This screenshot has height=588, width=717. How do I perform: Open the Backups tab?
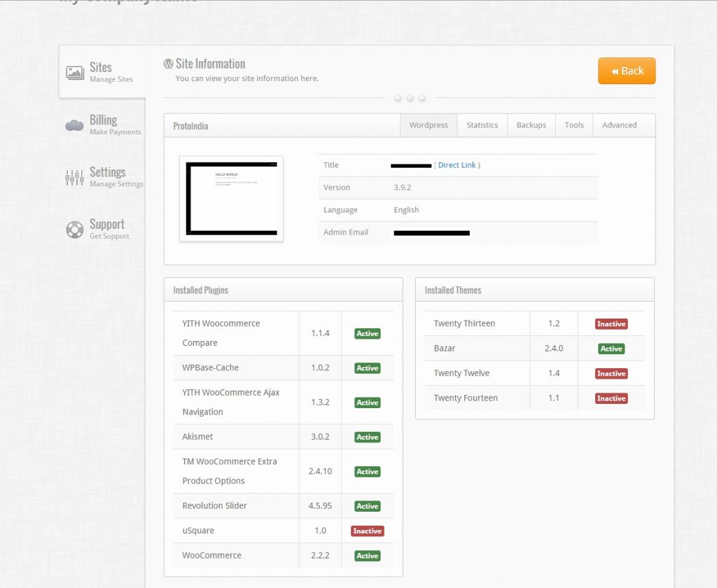(x=531, y=125)
